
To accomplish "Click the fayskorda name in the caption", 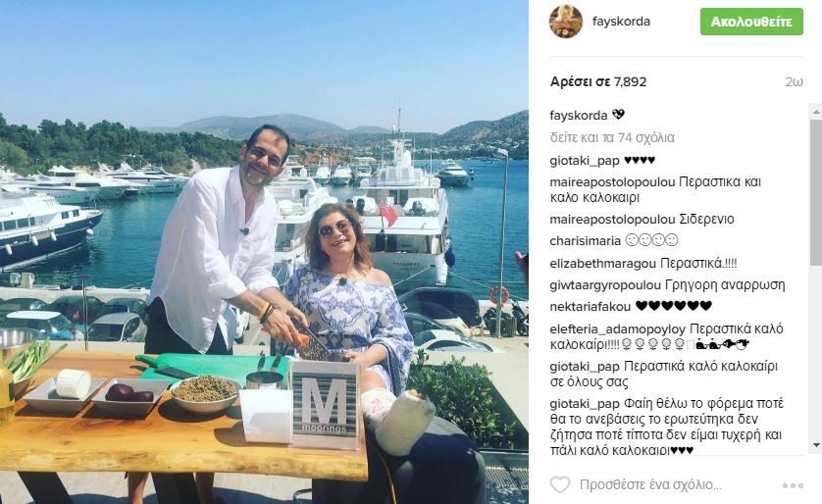I will [x=578, y=116].
